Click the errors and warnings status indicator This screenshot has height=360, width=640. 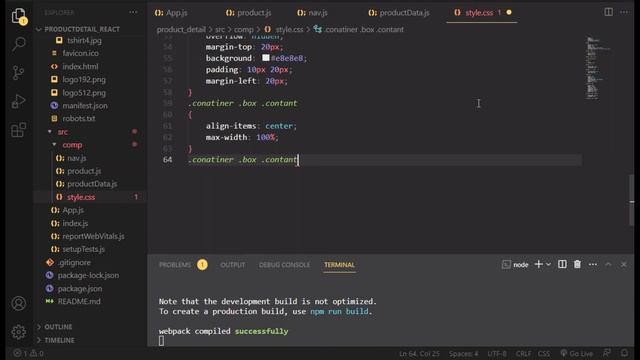pos(29,353)
